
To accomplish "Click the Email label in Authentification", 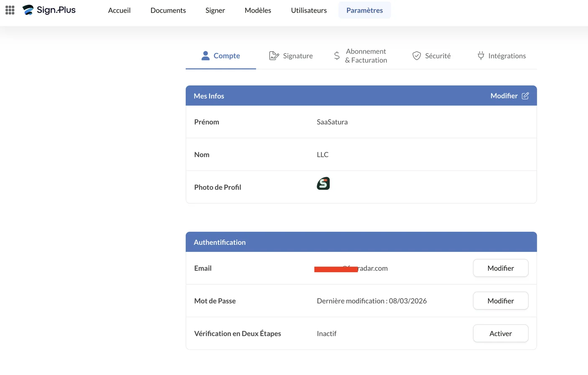I will click(x=203, y=268).
